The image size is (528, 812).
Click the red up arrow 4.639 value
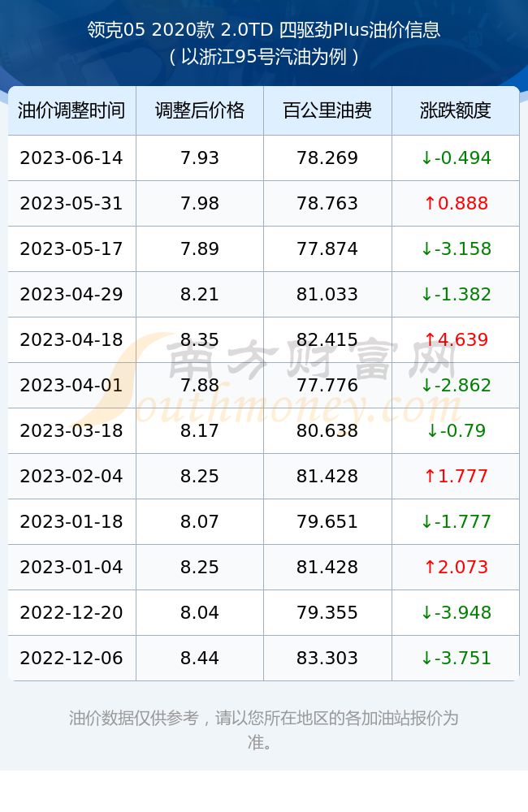coord(456,339)
